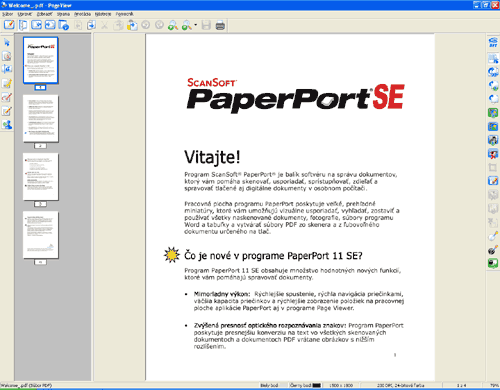
Task: Click the yellow note annotation tool in the left sidebar
Action: (7, 83)
